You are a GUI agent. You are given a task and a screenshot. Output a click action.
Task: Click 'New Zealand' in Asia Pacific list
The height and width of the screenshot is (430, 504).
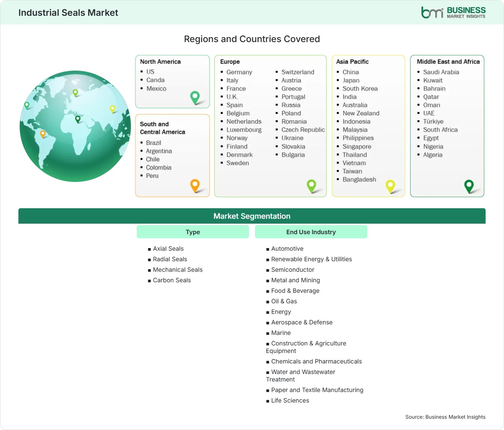(x=361, y=114)
